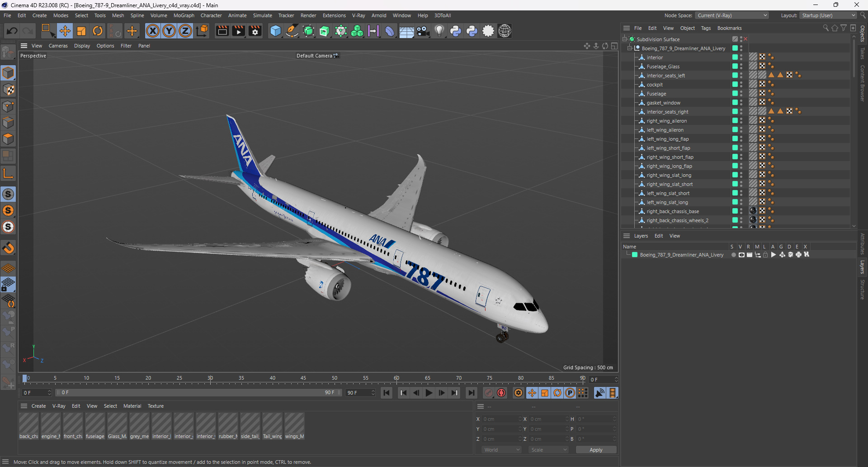Click the wireframe globe icon in toolbar
The image size is (868, 467).
pyautogui.click(x=505, y=31)
